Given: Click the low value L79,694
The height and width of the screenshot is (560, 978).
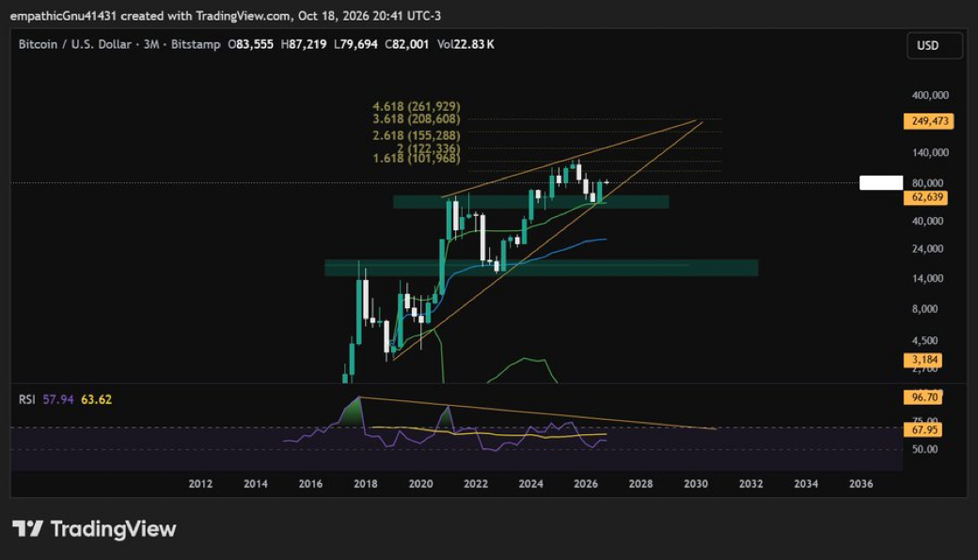Looking at the screenshot, I should [355, 44].
